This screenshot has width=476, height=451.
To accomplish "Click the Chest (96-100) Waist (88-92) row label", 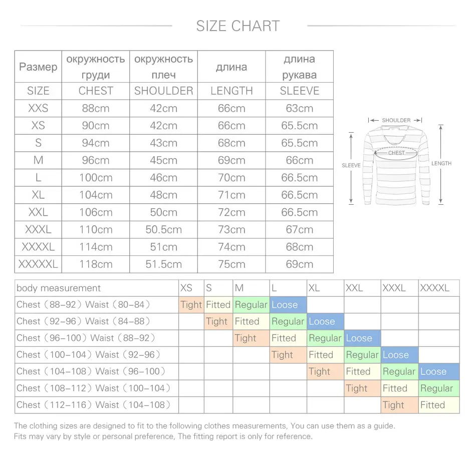I will 97,338.
